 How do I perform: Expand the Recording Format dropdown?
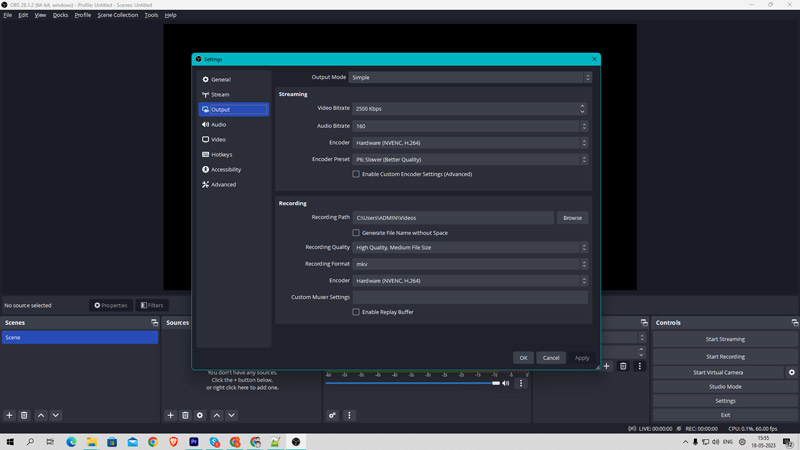[470, 264]
